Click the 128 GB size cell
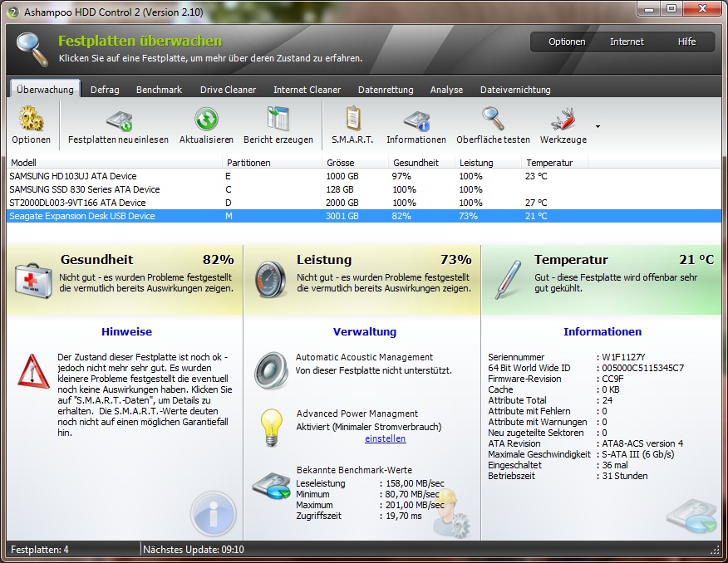The image size is (728, 563). coord(340,189)
